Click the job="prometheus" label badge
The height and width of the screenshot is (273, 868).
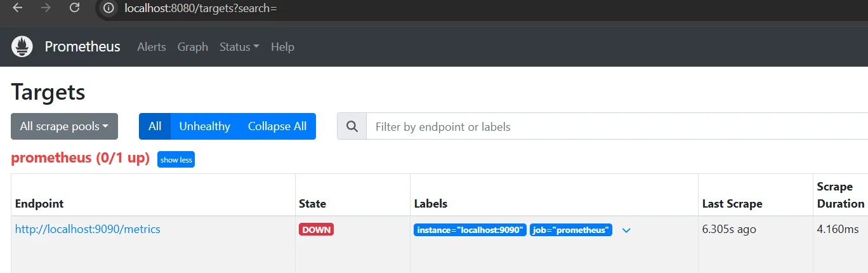(x=571, y=230)
